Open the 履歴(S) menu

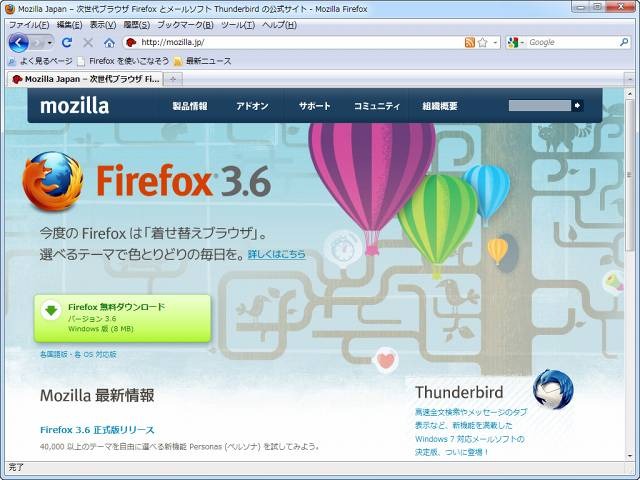coord(136,25)
